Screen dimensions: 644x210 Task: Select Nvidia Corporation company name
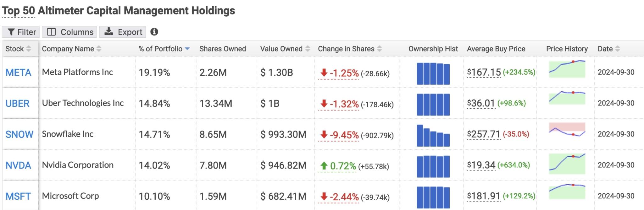(78, 165)
